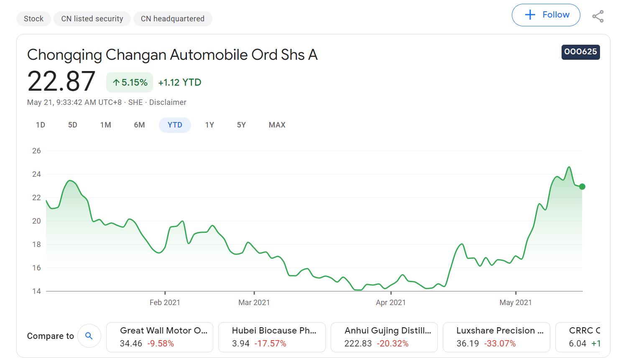Click the CN listed security chip
618x364 pixels.
tap(92, 18)
